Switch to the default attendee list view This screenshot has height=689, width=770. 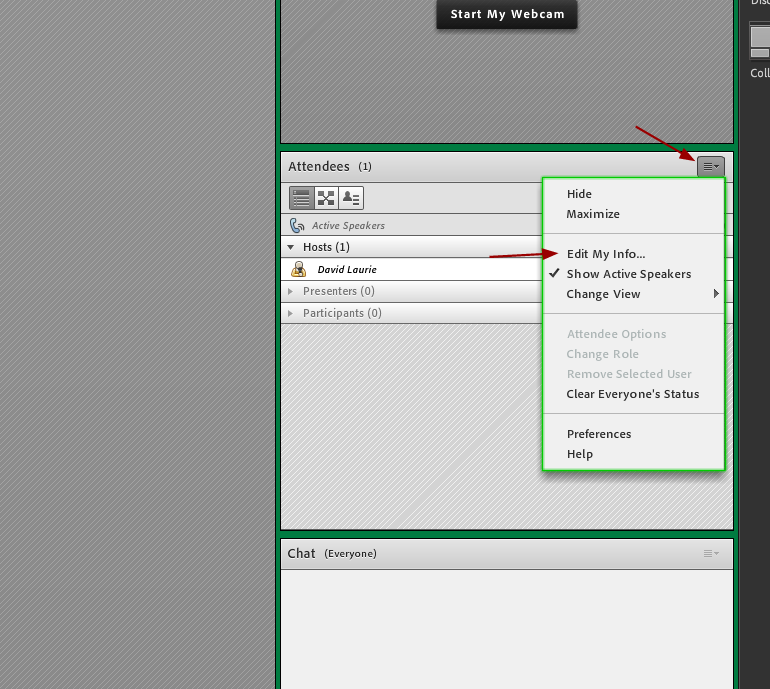301,198
